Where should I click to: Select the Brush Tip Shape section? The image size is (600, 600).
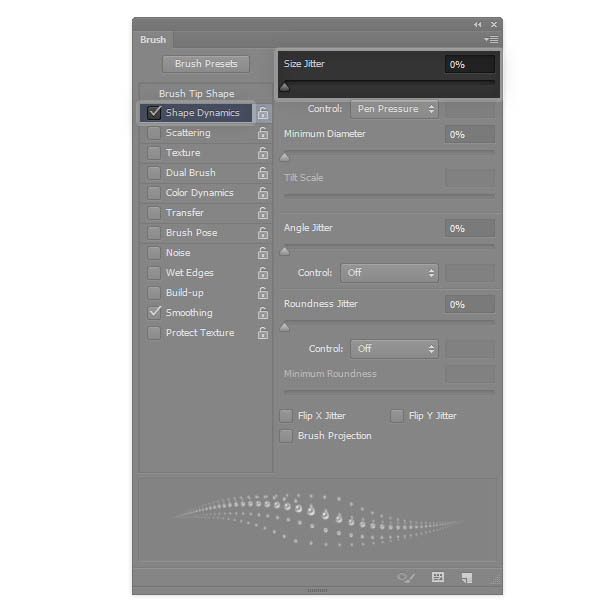(196, 94)
